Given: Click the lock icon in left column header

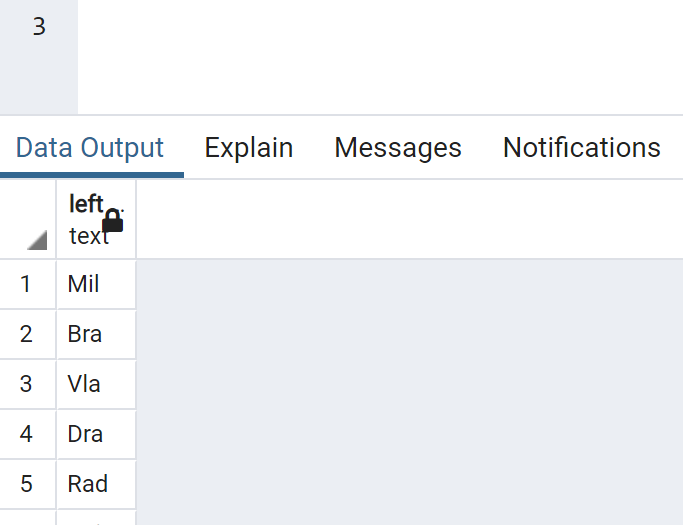Looking at the screenshot, I should [113, 220].
